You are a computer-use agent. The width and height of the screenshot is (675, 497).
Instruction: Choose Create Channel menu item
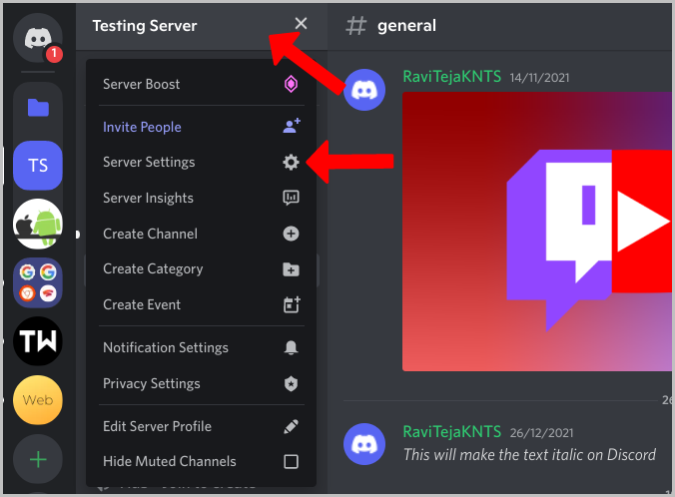click(201, 234)
